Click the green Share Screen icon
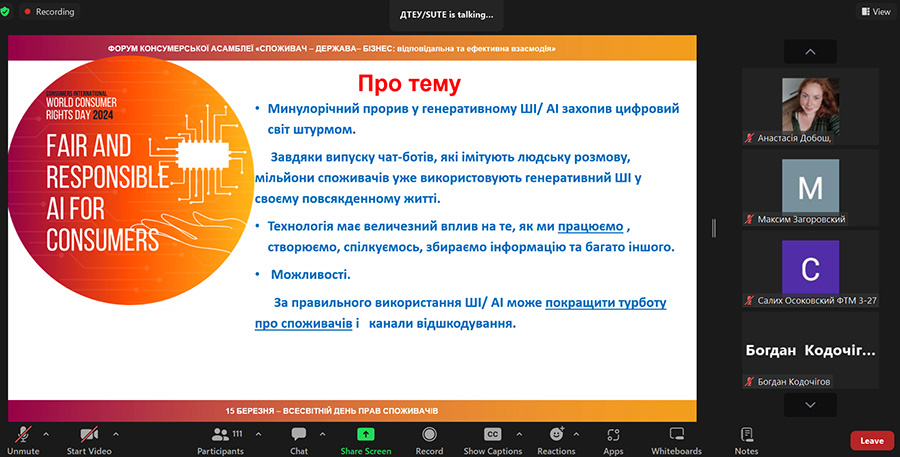The width and height of the screenshot is (900, 457). [366, 435]
